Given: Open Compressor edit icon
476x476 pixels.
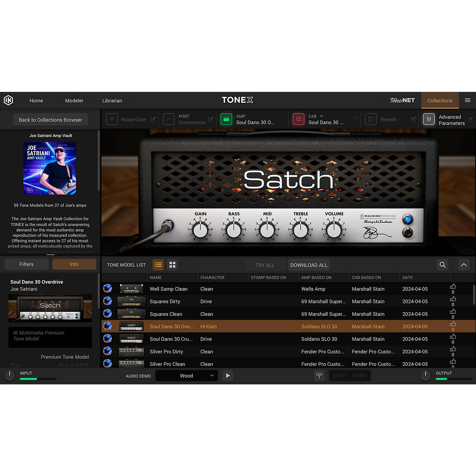Looking at the screenshot, I should point(210,119).
